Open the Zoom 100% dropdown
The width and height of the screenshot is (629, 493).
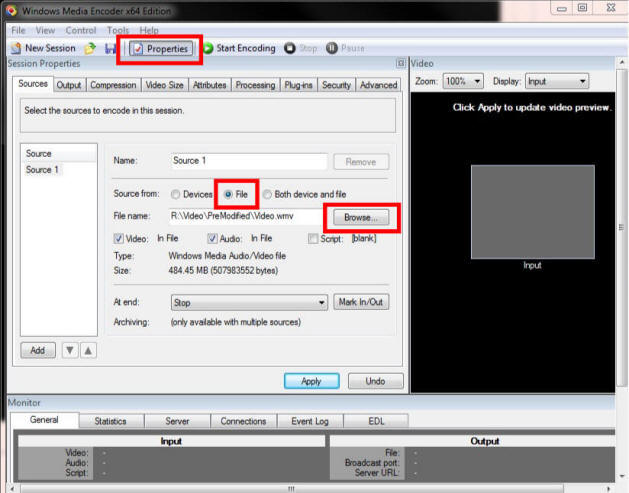[463, 81]
